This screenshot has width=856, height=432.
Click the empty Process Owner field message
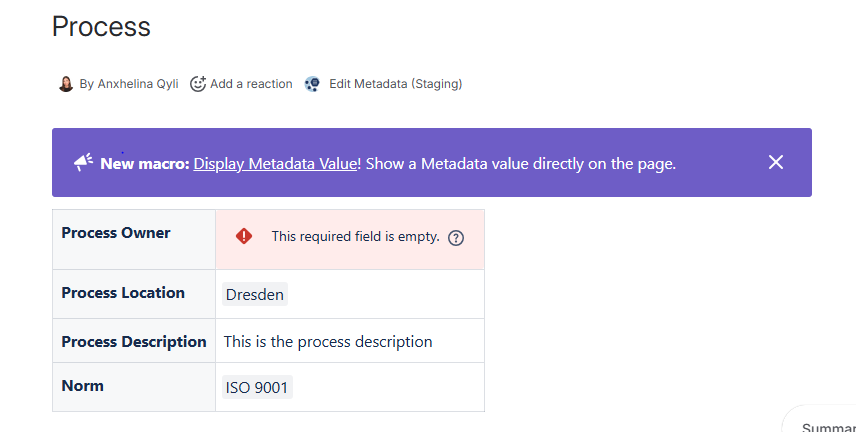click(355, 237)
